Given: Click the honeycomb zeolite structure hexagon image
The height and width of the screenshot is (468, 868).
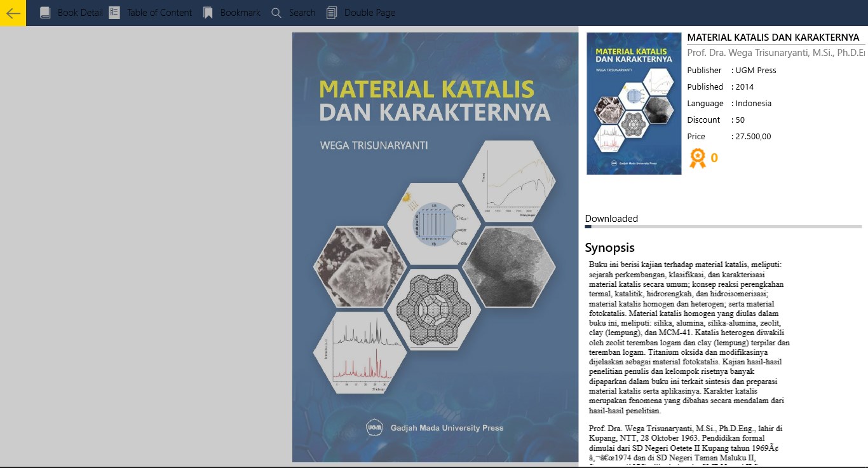Looking at the screenshot, I should click(433, 310).
